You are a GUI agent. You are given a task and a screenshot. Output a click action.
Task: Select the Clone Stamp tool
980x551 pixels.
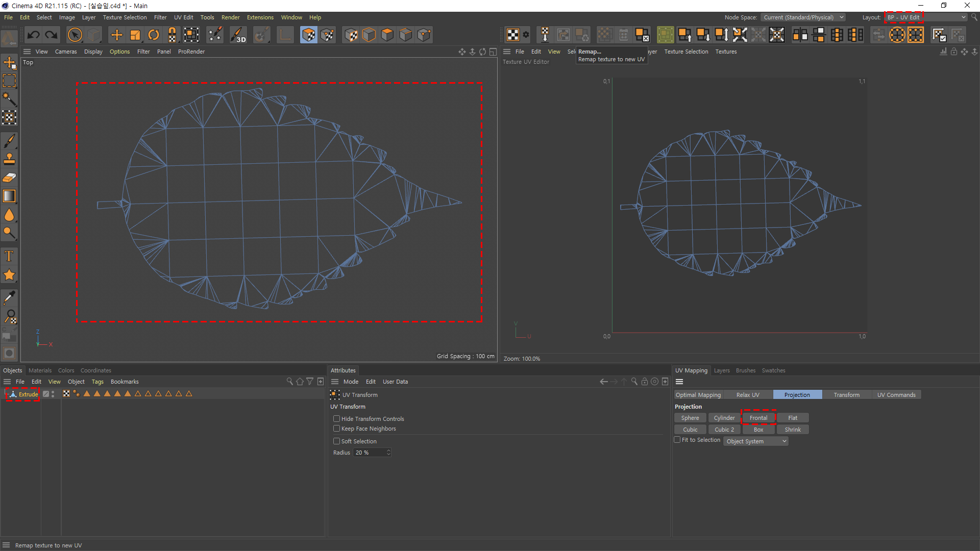point(9,159)
